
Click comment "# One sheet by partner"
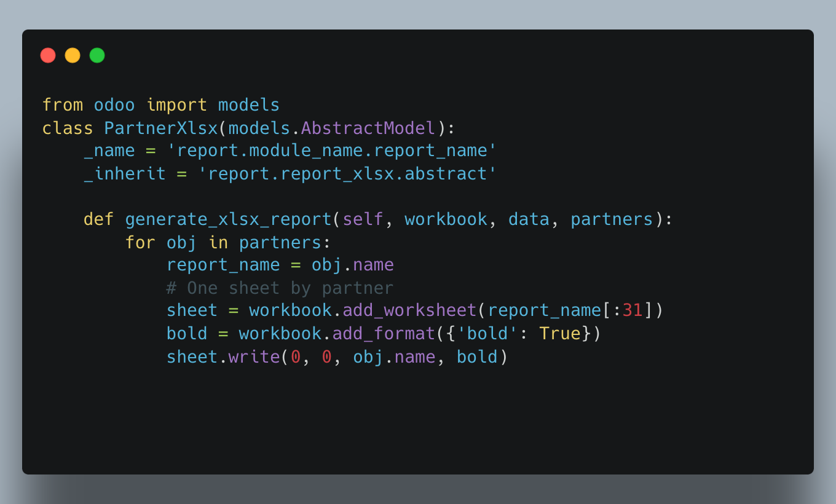click(x=280, y=288)
